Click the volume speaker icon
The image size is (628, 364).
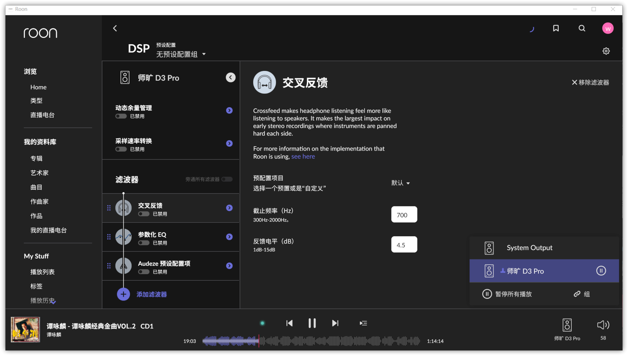(603, 325)
